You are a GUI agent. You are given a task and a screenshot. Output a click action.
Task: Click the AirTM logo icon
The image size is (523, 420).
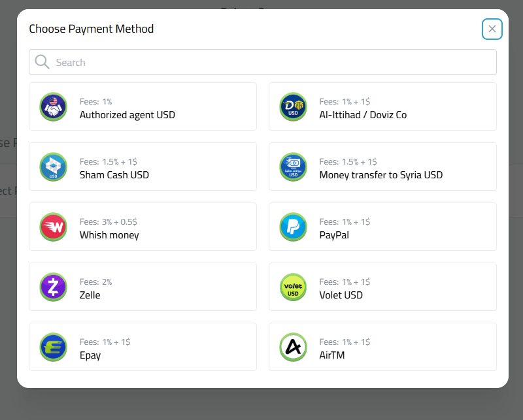[293, 347]
